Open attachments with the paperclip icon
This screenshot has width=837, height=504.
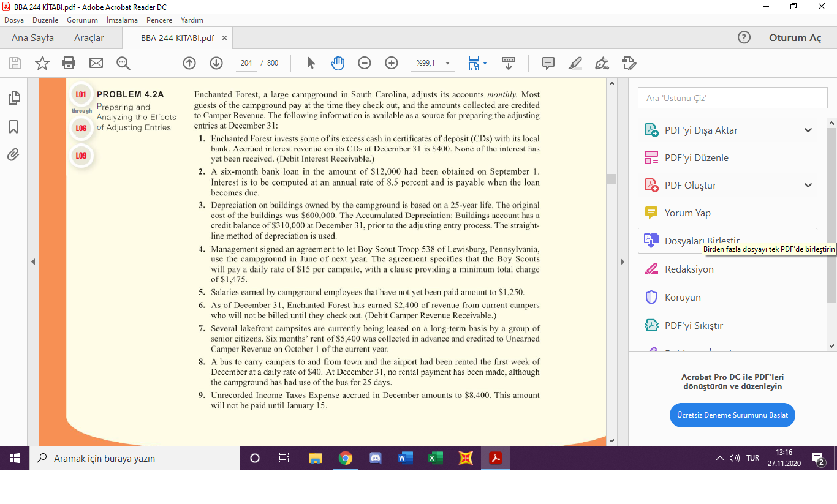point(13,154)
